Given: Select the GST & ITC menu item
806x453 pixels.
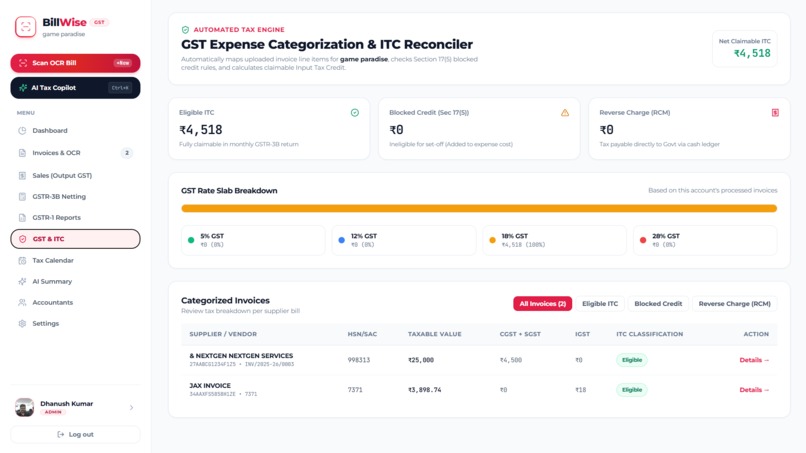Looking at the screenshot, I should pyautogui.click(x=75, y=239).
